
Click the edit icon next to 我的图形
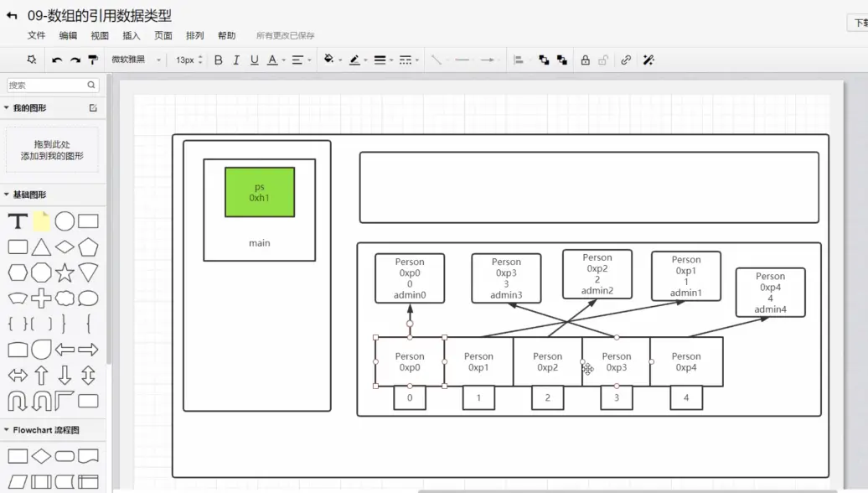(x=93, y=108)
